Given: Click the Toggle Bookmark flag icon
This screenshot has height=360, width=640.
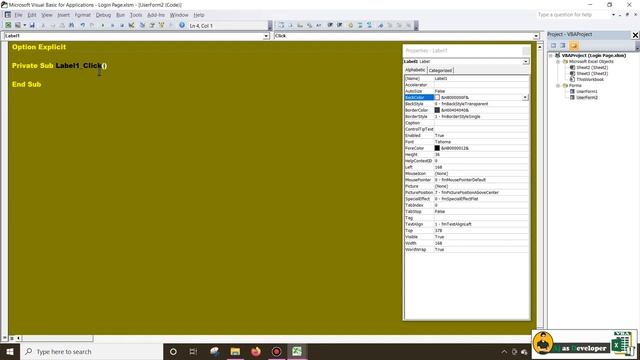Looking at the screenshot, I should coord(380,25).
